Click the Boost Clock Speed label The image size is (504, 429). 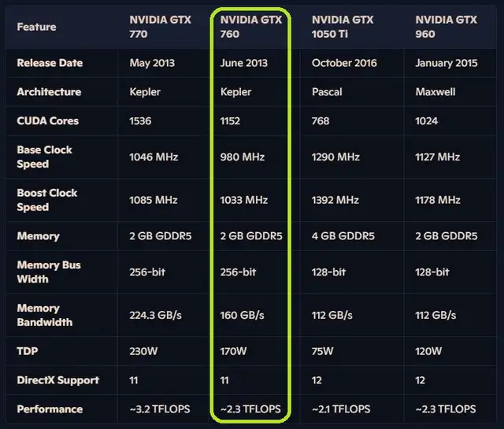click(47, 200)
